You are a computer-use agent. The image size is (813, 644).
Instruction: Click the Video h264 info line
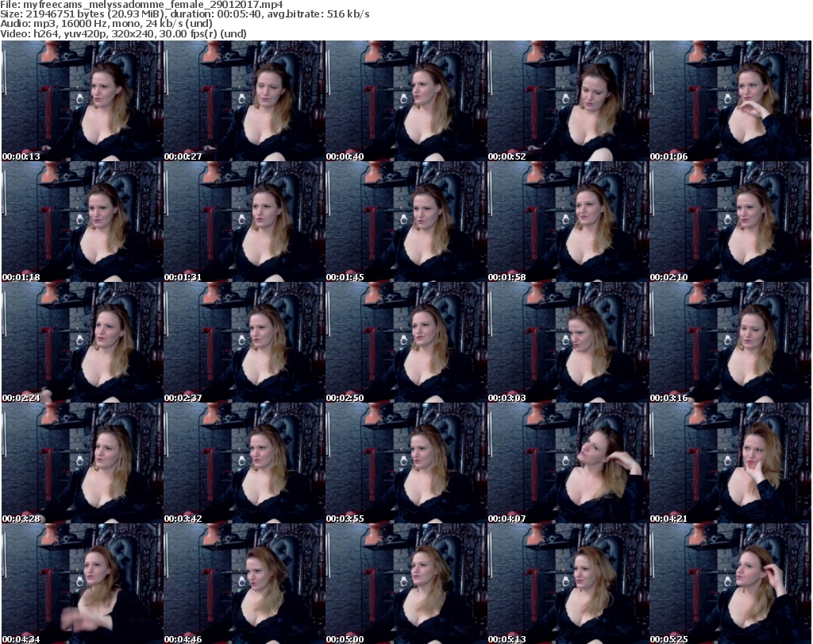point(123,33)
